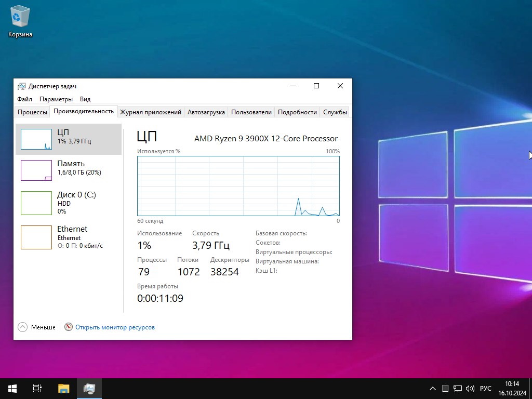Switch to the Подробности tab

tap(297, 112)
